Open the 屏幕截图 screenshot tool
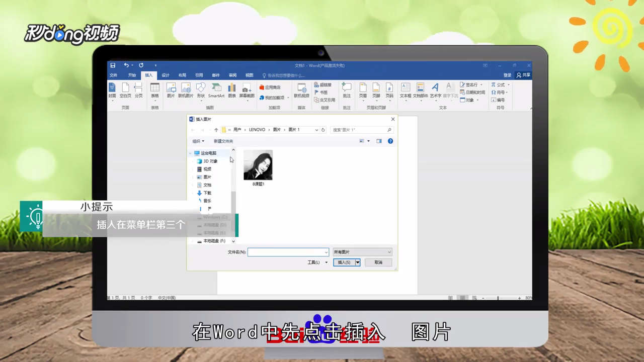The width and height of the screenshot is (644, 362). (247, 92)
